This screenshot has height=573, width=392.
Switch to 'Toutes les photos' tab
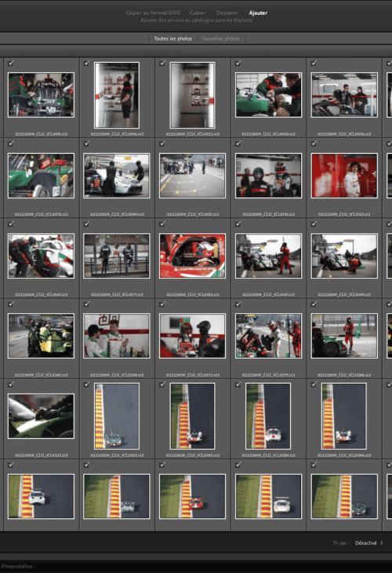(x=173, y=38)
